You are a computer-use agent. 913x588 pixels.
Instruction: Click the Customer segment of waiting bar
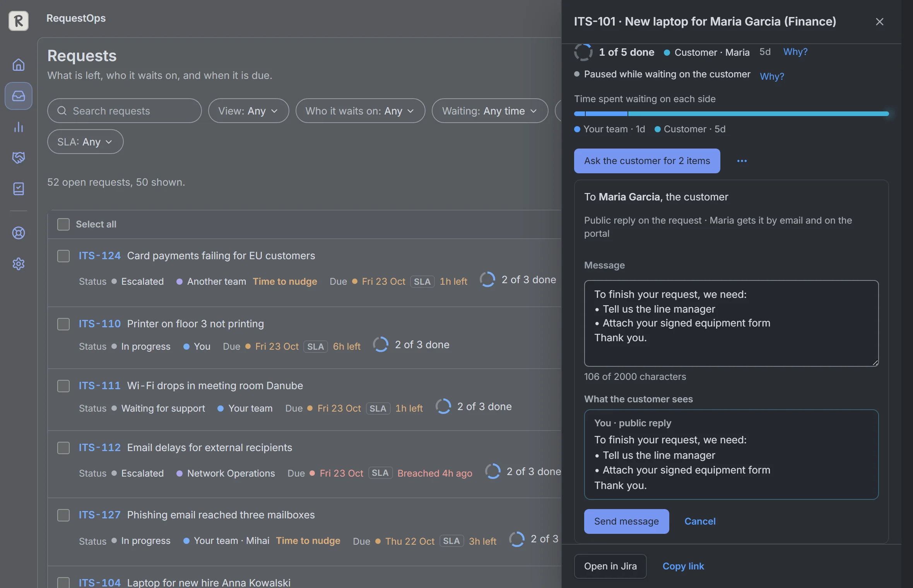(758, 114)
